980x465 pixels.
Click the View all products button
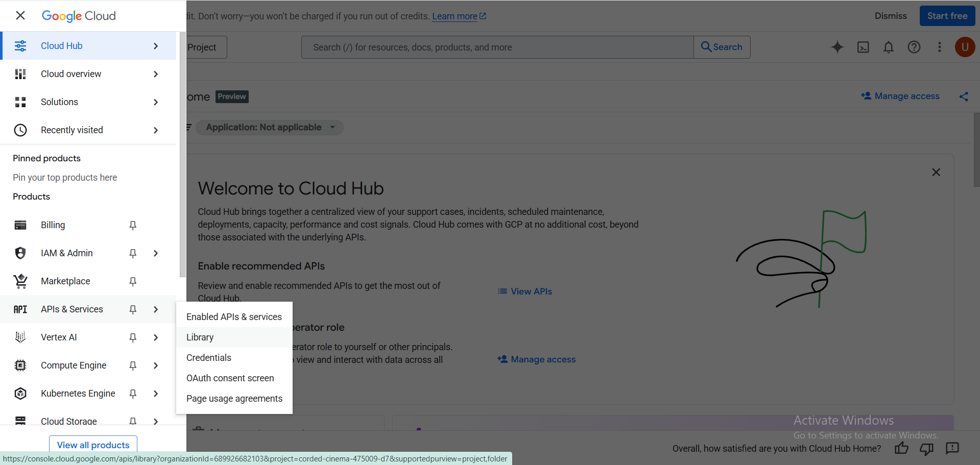[93, 445]
